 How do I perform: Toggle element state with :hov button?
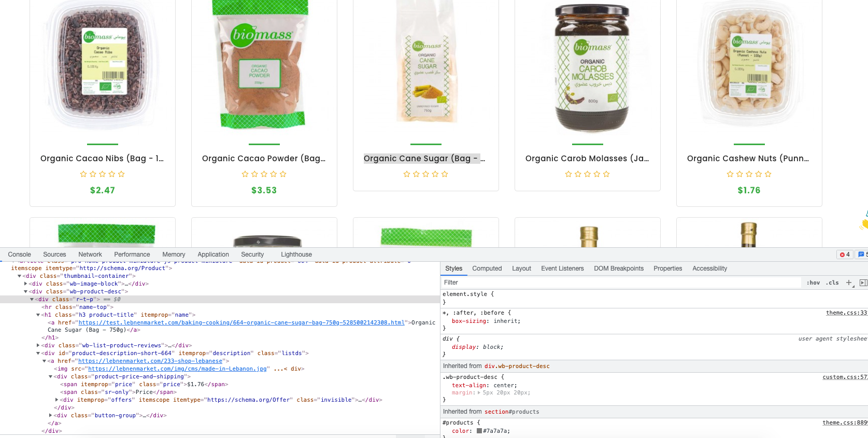[x=813, y=282]
